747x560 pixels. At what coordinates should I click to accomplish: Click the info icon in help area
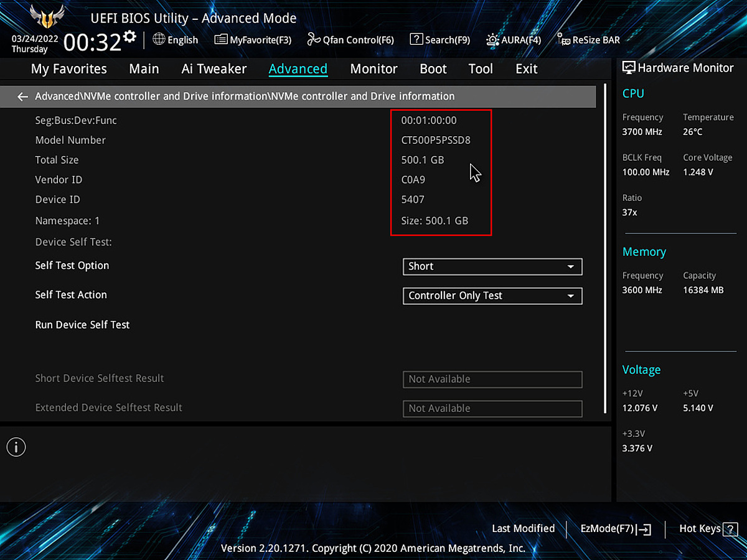16,447
